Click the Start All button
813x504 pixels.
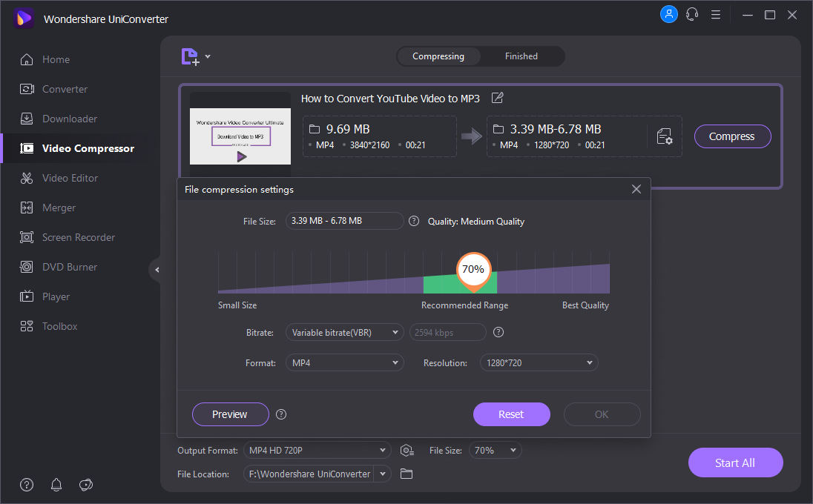pos(735,462)
